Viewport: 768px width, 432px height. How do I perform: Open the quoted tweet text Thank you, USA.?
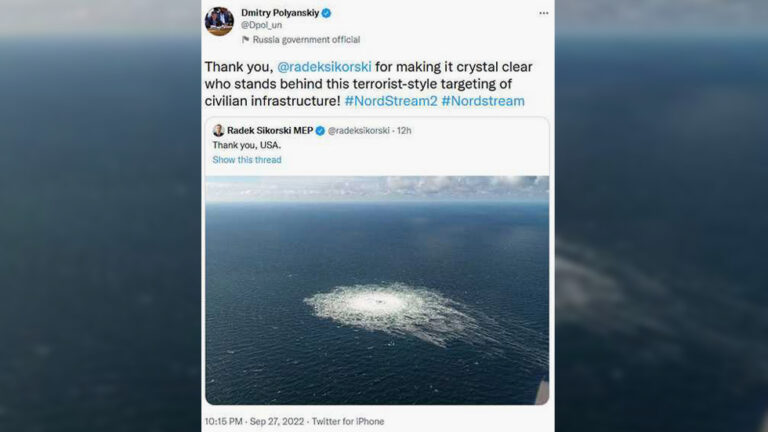click(x=247, y=145)
